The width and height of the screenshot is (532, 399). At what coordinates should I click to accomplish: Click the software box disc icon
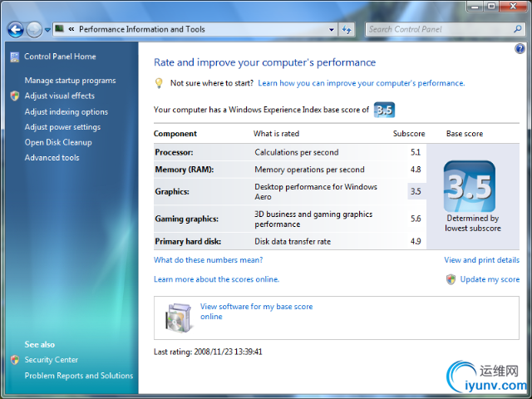(x=179, y=318)
